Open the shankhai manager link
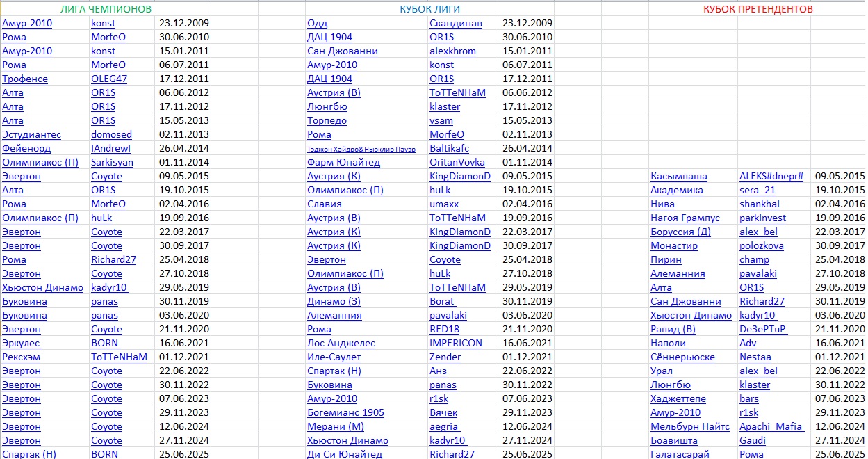The width and height of the screenshot is (868, 459). click(x=760, y=204)
